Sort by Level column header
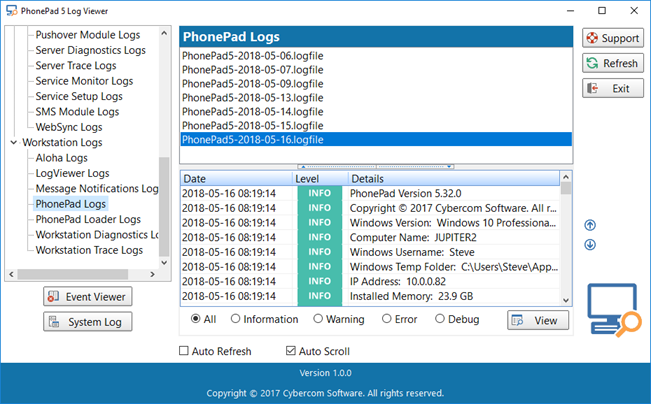Image resolution: width=651 pixels, height=404 pixels. tap(320, 179)
